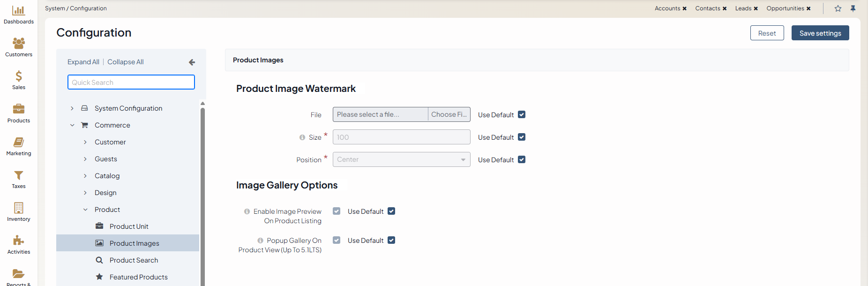868x286 pixels.
Task: Open the Position dropdown
Action: click(401, 159)
